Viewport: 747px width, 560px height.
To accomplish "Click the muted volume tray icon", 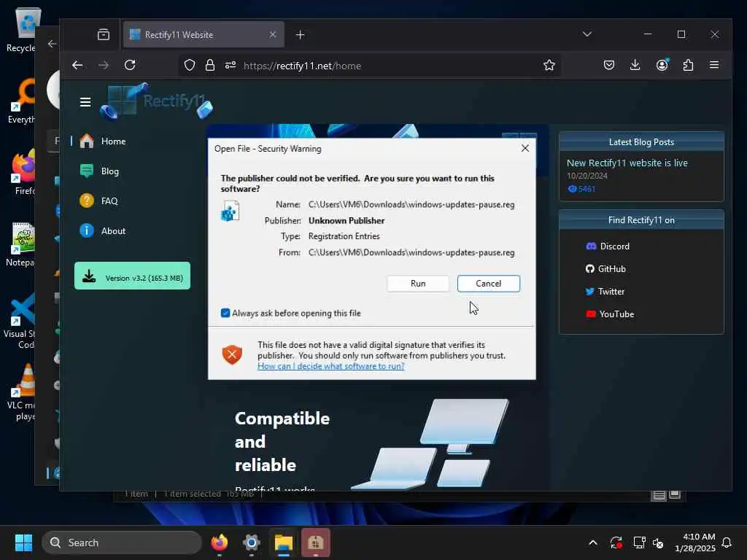I will tap(658, 542).
